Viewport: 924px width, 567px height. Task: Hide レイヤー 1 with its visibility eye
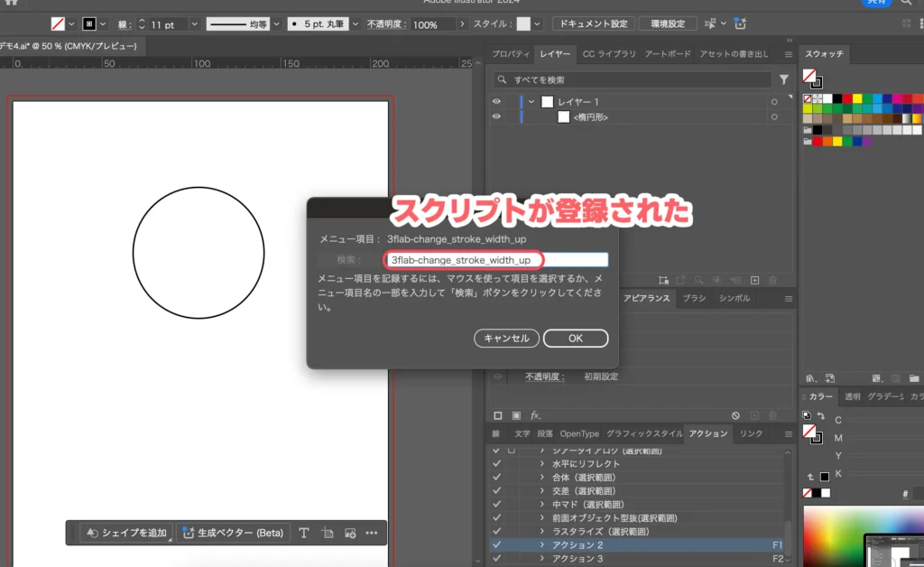(x=495, y=101)
